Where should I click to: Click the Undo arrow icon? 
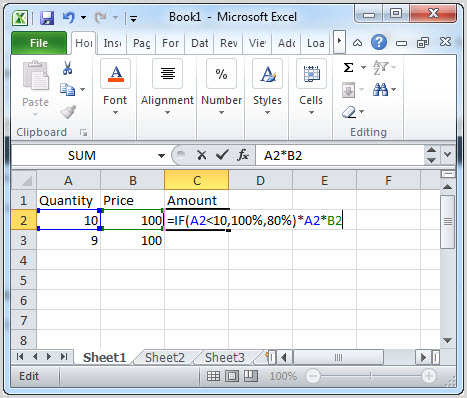pos(69,17)
